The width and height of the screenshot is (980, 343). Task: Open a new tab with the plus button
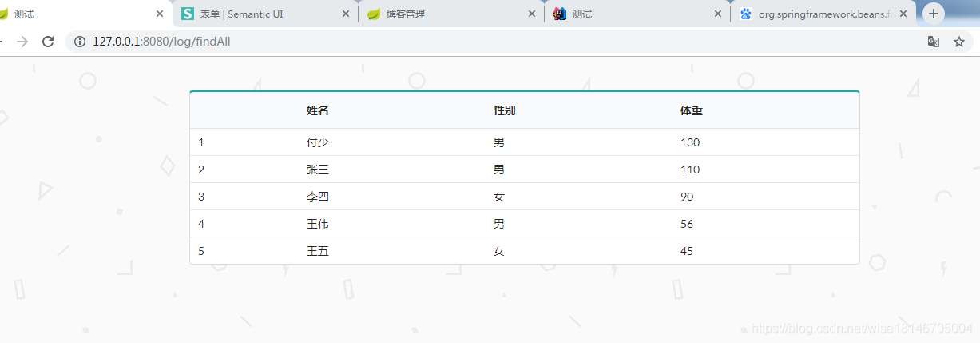(x=934, y=14)
